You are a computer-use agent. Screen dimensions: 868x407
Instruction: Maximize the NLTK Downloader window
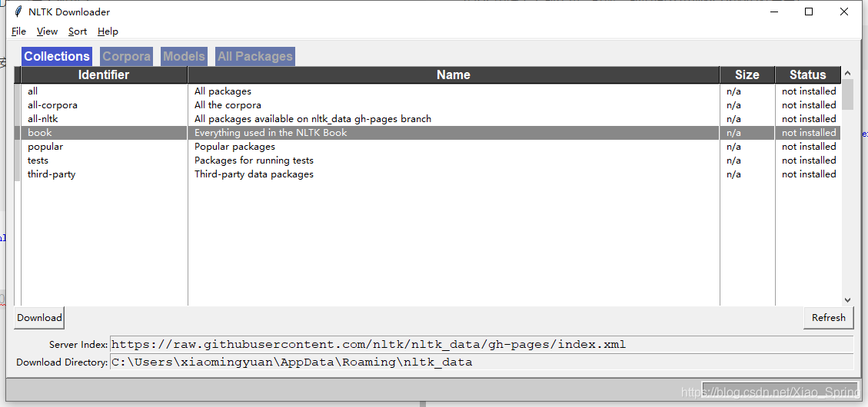(809, 12)
